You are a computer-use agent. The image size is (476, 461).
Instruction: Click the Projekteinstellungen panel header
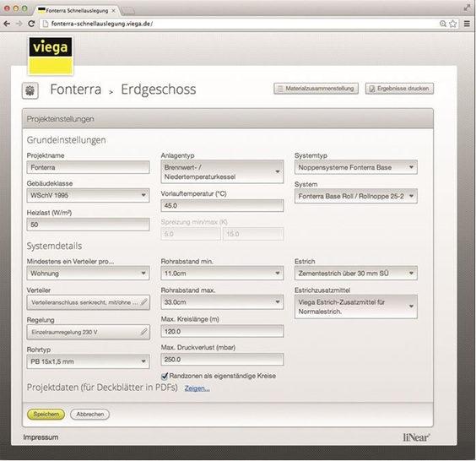(x=228, y=119)
